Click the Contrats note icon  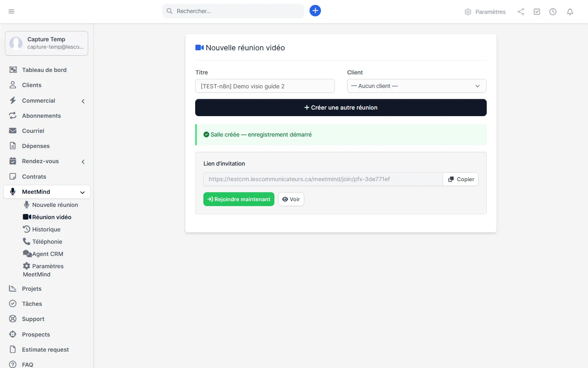tap(13, 177)
